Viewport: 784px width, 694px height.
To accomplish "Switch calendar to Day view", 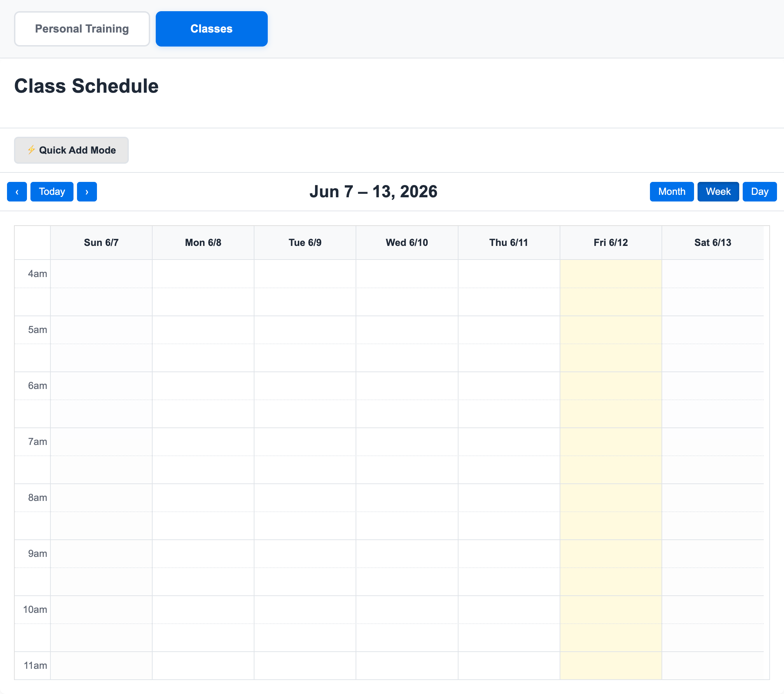I will click(x=759, y=191).
